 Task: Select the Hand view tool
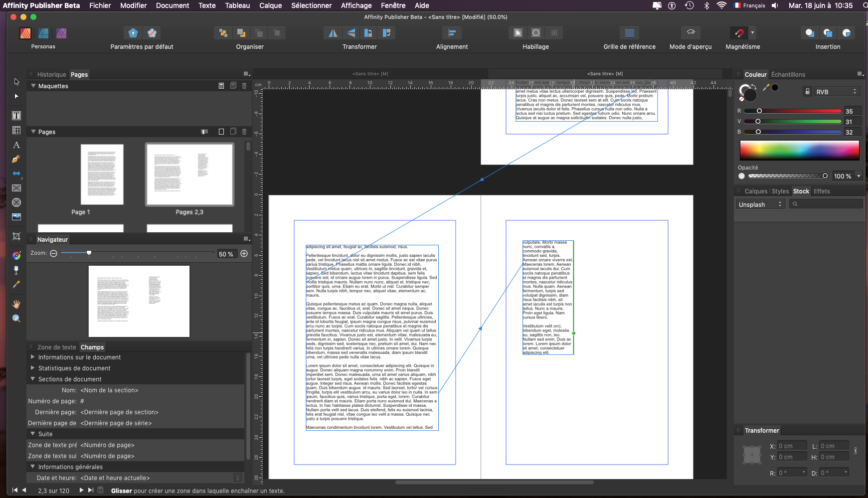pyautogui.click(x=16, y=304)
